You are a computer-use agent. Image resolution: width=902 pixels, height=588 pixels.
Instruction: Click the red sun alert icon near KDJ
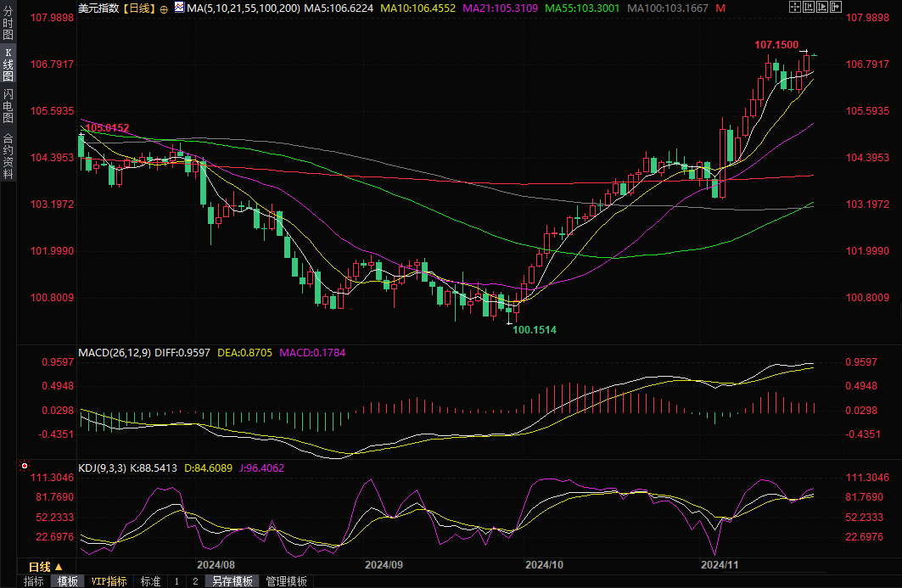(25, 467)
